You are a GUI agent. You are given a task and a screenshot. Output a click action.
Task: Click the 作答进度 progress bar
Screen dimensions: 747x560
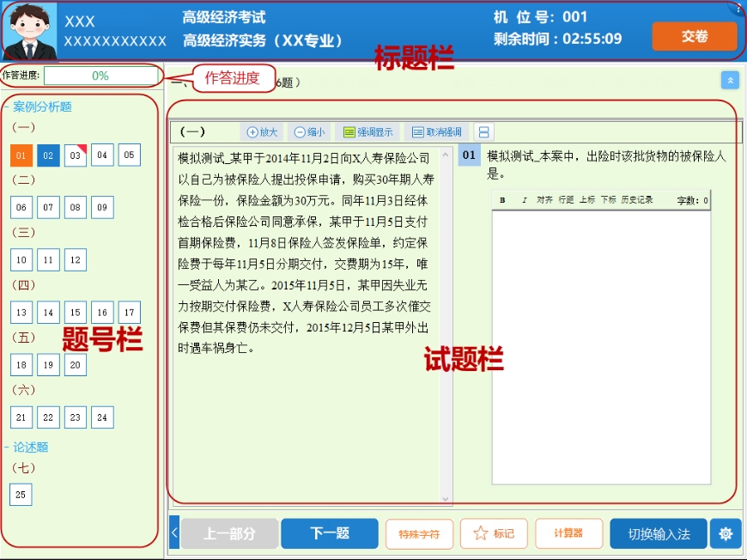(x=102, y=76)
